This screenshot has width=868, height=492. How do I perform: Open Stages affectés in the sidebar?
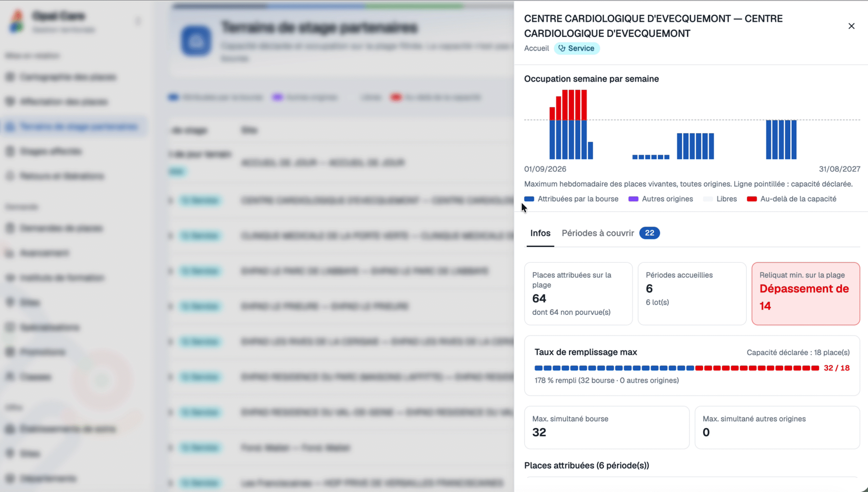click(x=51, y=151)
